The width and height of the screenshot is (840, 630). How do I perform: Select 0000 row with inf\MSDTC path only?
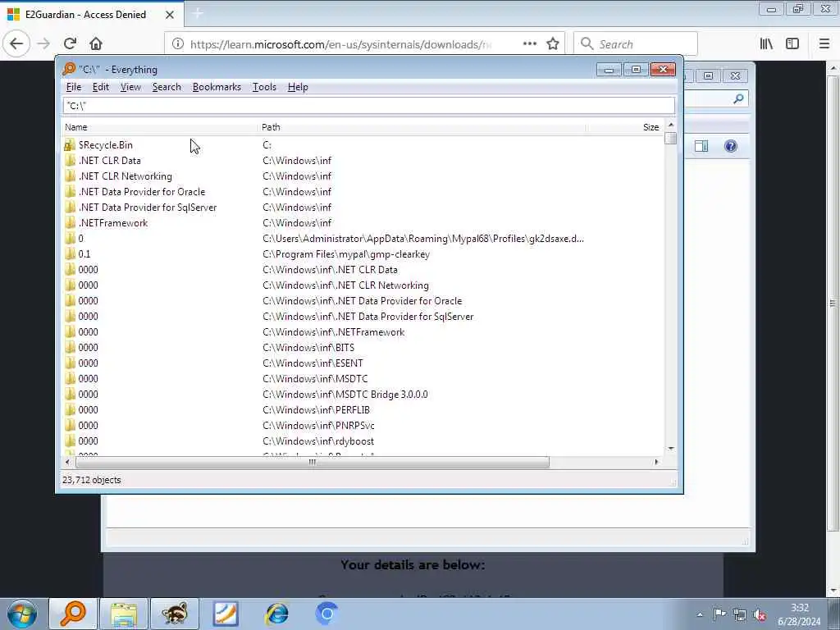(363, 379)
